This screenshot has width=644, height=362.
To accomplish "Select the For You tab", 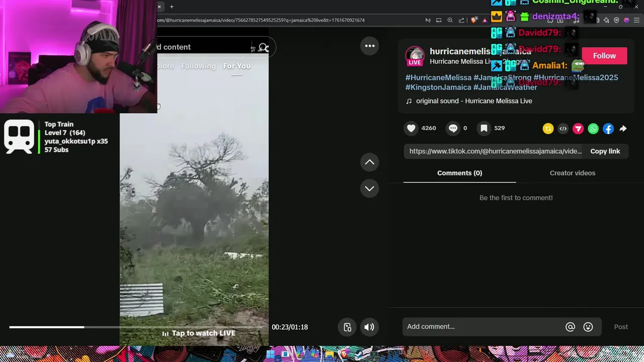I will 236,66.
